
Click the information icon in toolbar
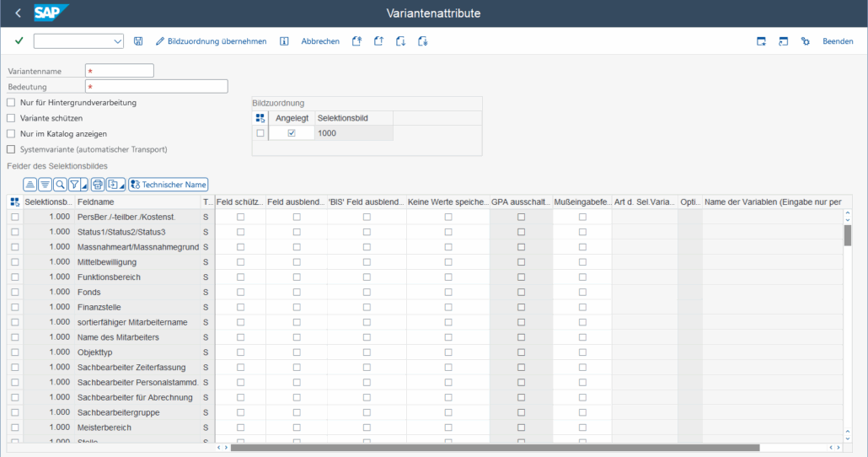tap(284, 41)
